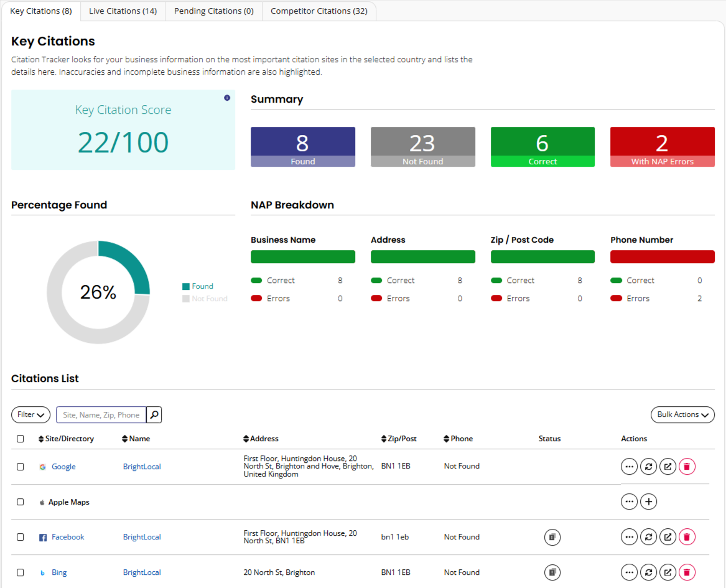Click BrightLocal name in Bing row
Screen dimensions: 726x588
pos(142,572)
